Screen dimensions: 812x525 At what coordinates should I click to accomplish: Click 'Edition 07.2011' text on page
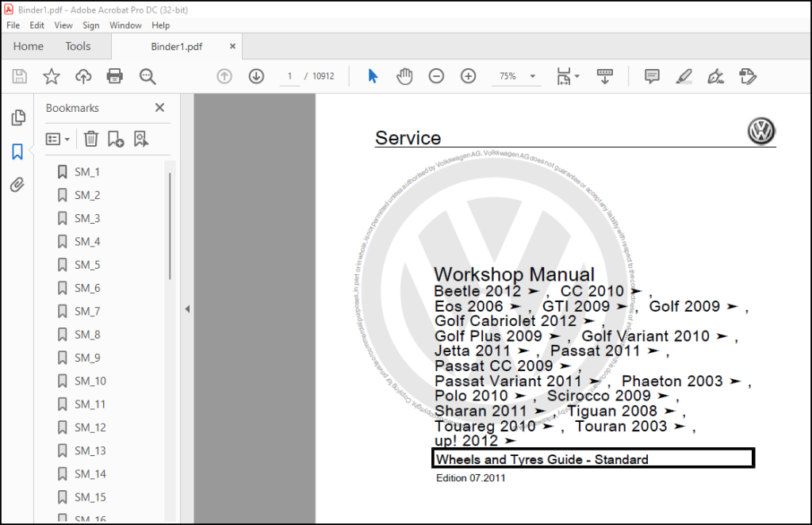click(470, 478)
